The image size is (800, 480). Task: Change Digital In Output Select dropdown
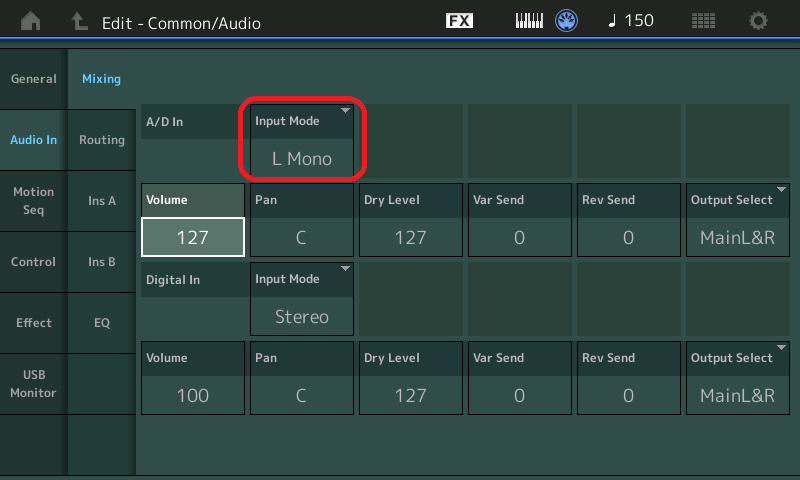pyautogui.click(x=737, y=377)
